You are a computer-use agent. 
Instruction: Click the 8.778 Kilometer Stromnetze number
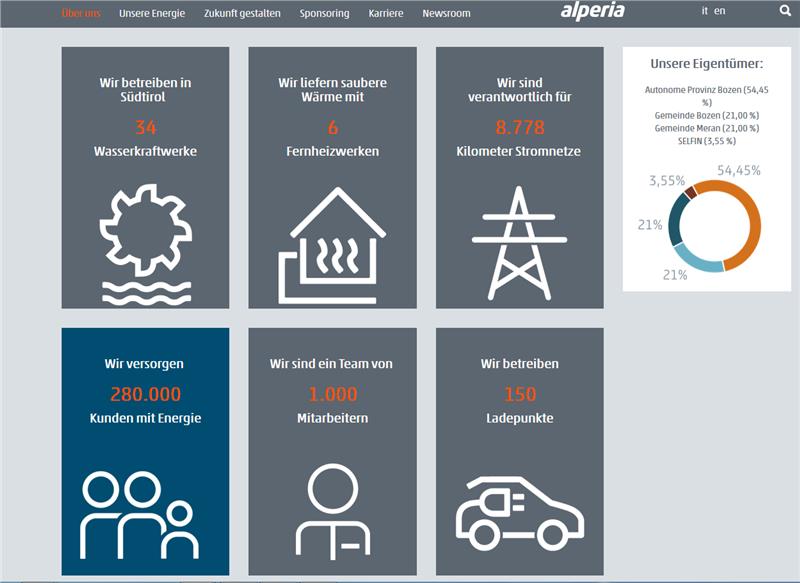coord(519,127)
